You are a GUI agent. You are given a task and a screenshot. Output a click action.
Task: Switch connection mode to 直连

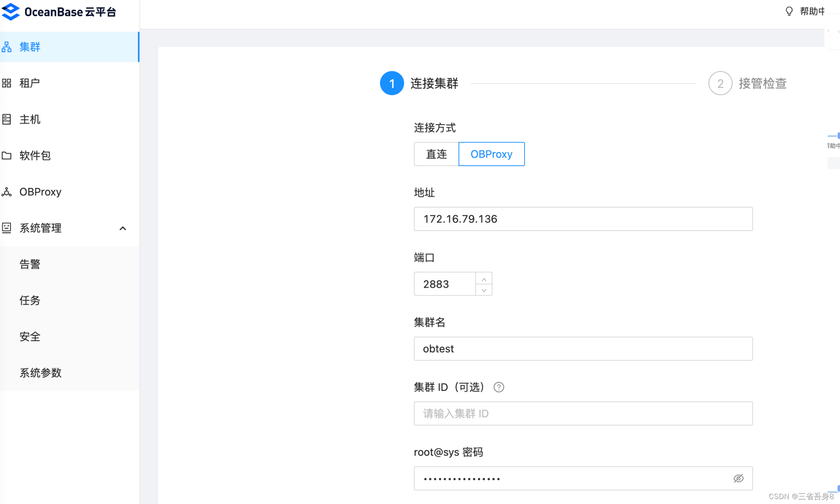[436, 154]
